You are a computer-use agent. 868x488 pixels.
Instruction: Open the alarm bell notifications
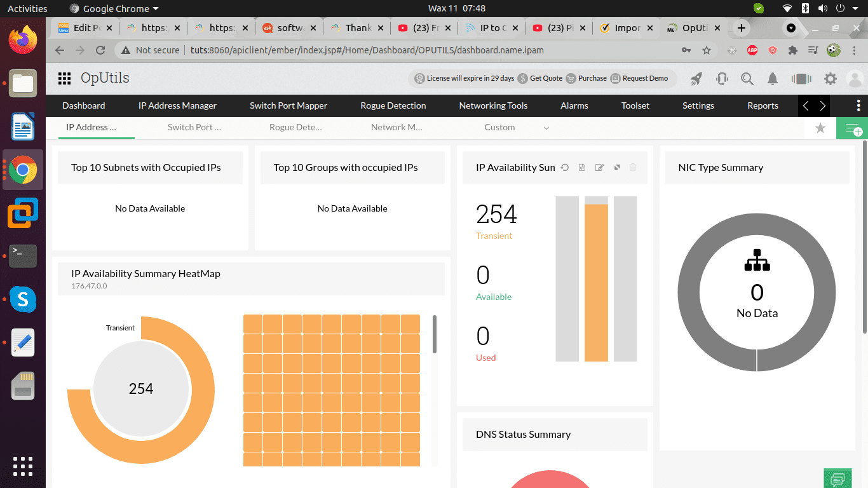pos(773,79)
